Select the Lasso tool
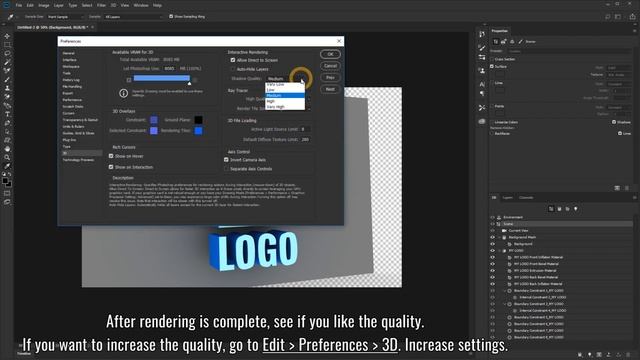Viewport: 640px width, 360px height. pyautogui.click(x=7, y=53)
